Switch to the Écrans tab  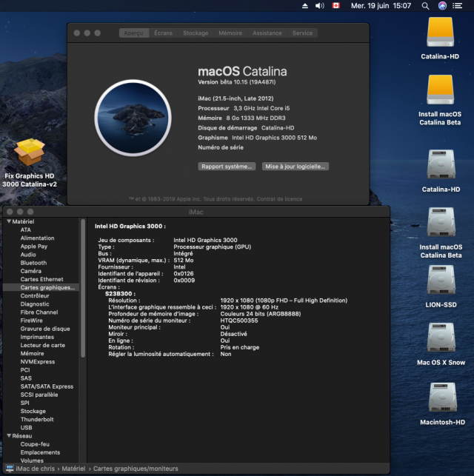point(164,33)
